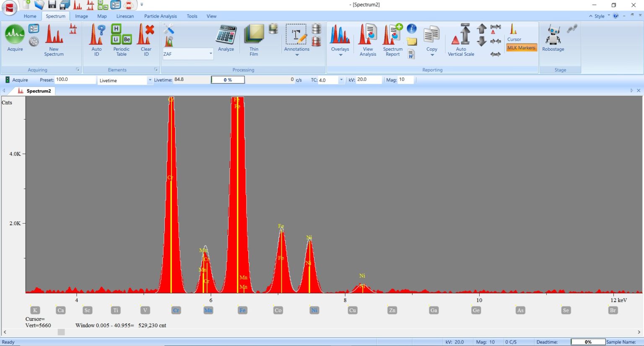Launch the Robostage control
This screenshot has width=644, height=346.
tap(553, 36)
